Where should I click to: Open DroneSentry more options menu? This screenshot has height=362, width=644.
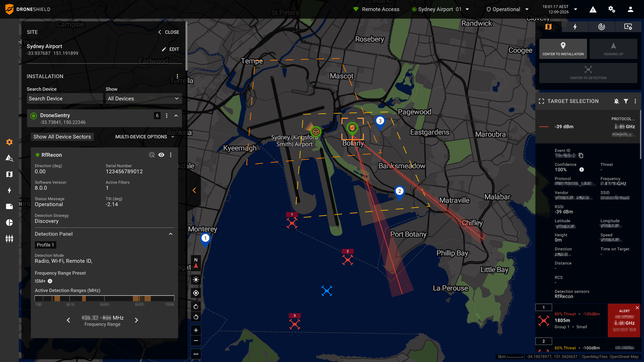[167, 116]
